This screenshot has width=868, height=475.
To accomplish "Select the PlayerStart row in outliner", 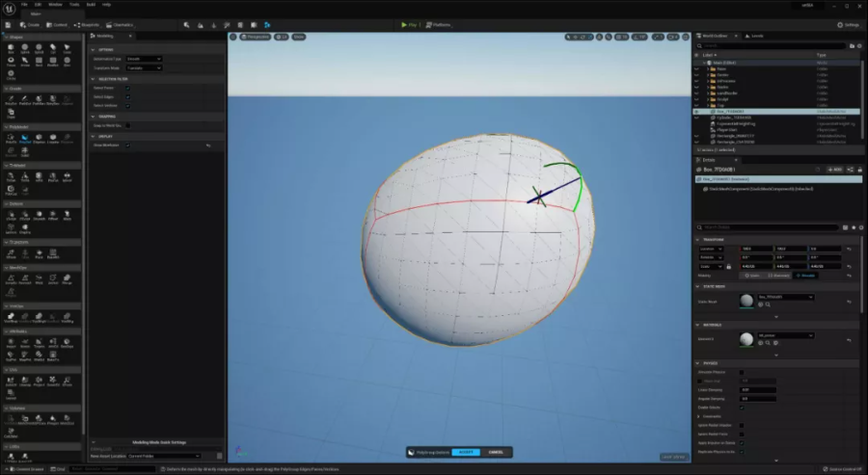I will tap(777, 130).
